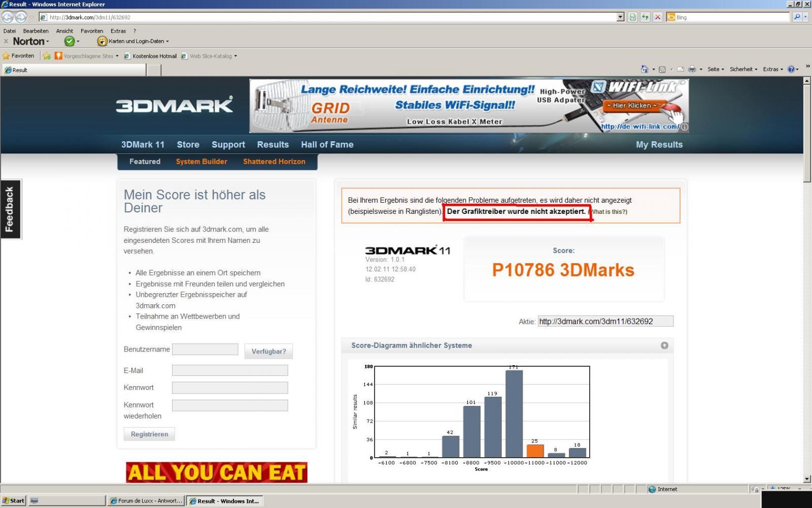This screenshot has width=812, height=508.
Task: Select the Result browser tab
Action: pos(74,70)
